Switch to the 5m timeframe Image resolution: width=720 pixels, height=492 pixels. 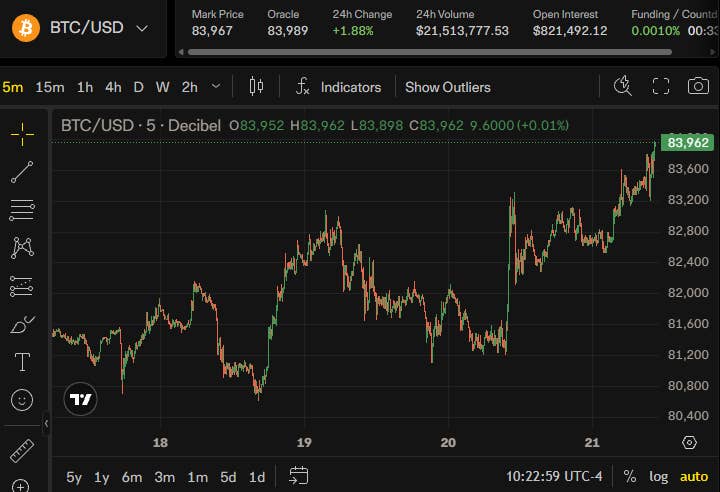[12, 87]
